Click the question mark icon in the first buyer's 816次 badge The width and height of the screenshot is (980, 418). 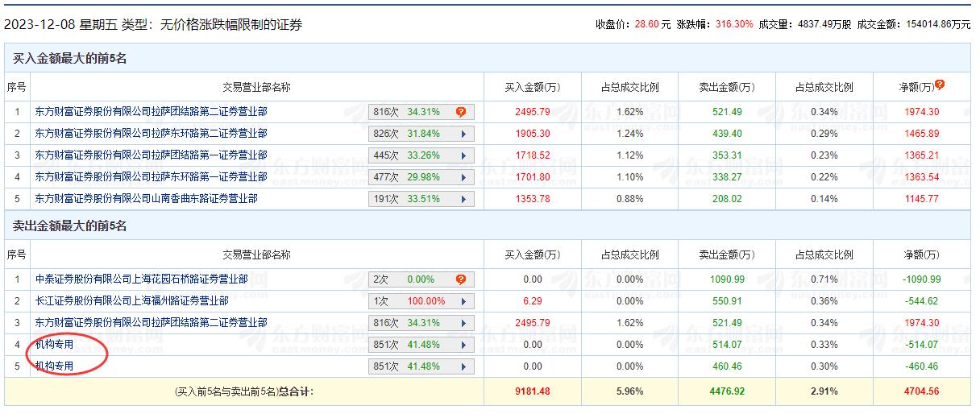point(461,112)
